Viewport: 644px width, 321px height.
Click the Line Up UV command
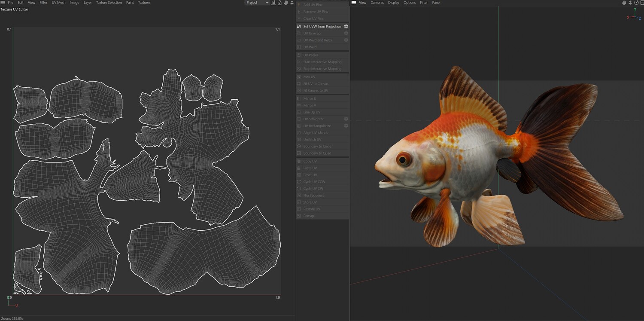click(322, 112)
